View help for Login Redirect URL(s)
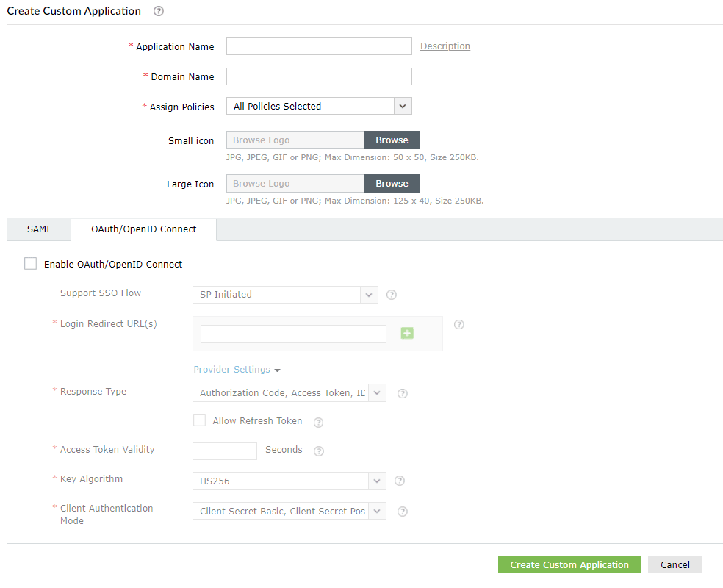The height and width of the screenshot is (588, 723). coord(458,323)
